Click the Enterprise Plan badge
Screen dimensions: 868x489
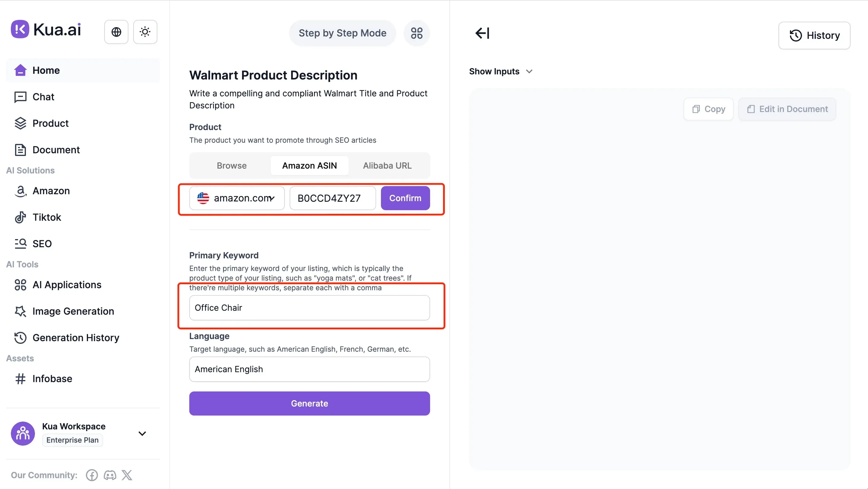click(72, 440)
